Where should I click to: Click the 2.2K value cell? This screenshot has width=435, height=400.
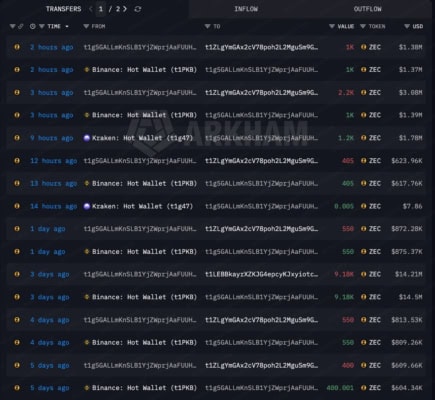pos(346,92)
